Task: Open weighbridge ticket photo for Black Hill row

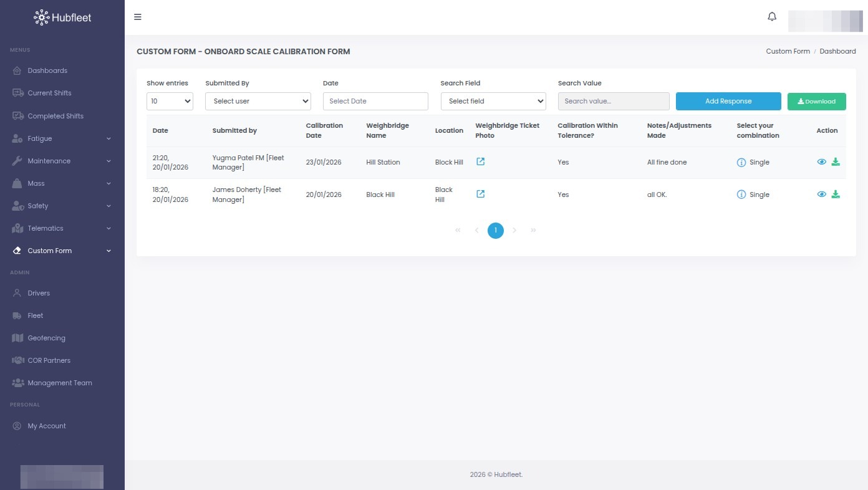Action: pyautogui.click(x=480, y=194)
